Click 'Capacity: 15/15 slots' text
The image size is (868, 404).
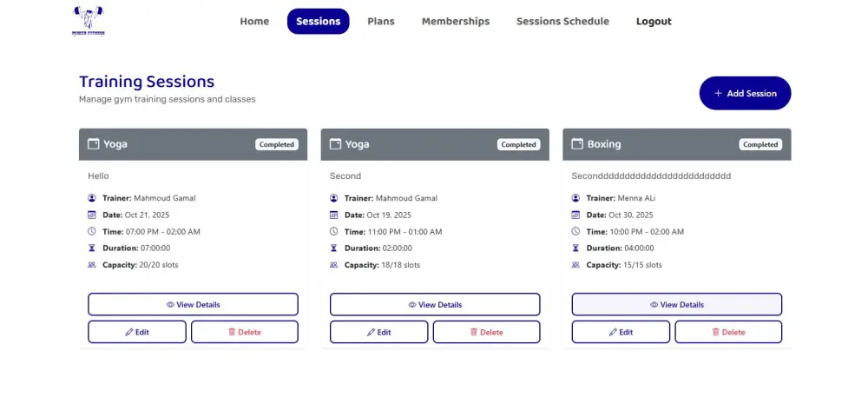(x=624, y=265)
